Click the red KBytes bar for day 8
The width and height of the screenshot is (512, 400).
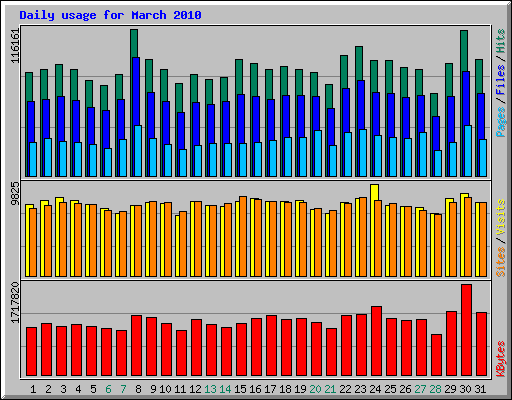coord(136,345)
